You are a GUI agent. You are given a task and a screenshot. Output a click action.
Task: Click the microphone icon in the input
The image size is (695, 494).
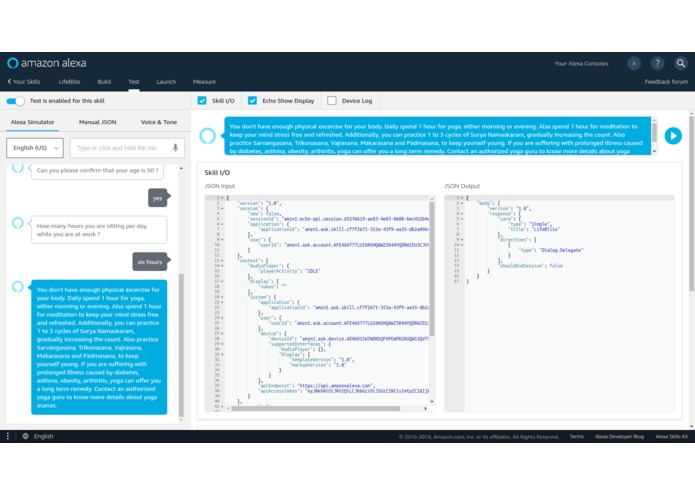[176, 148]
